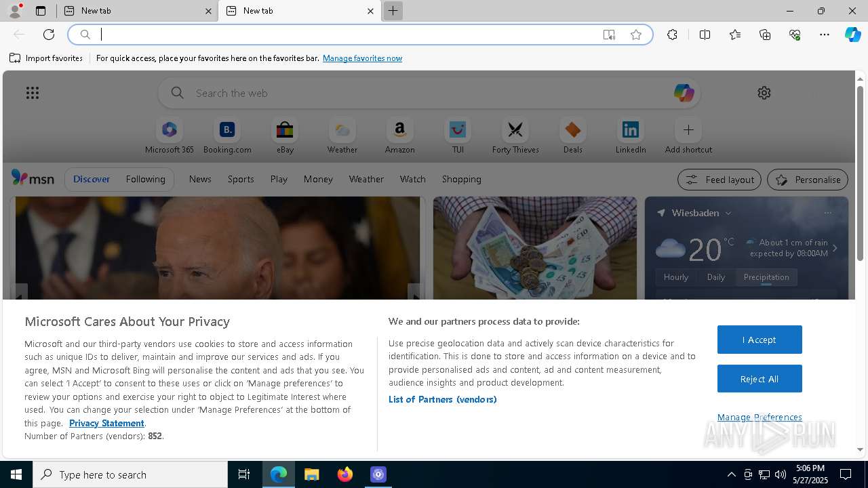Open Task View on taskbar

244,474
